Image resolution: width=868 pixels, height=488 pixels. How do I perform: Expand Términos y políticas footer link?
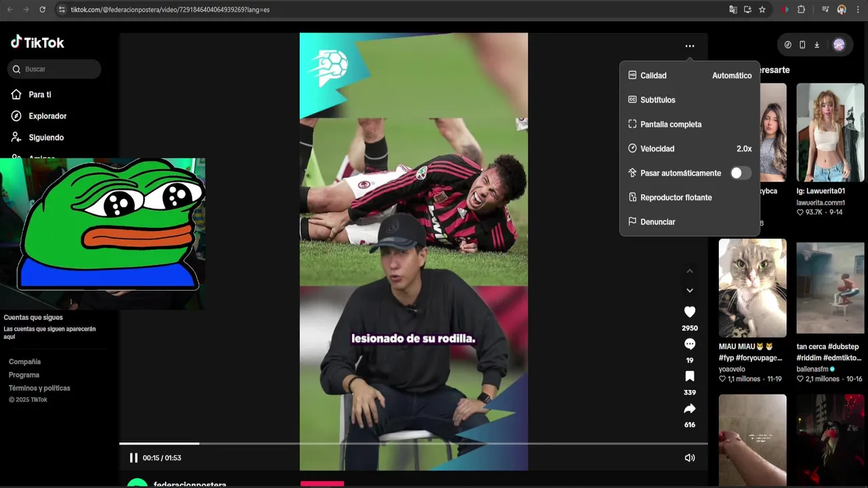39,388
